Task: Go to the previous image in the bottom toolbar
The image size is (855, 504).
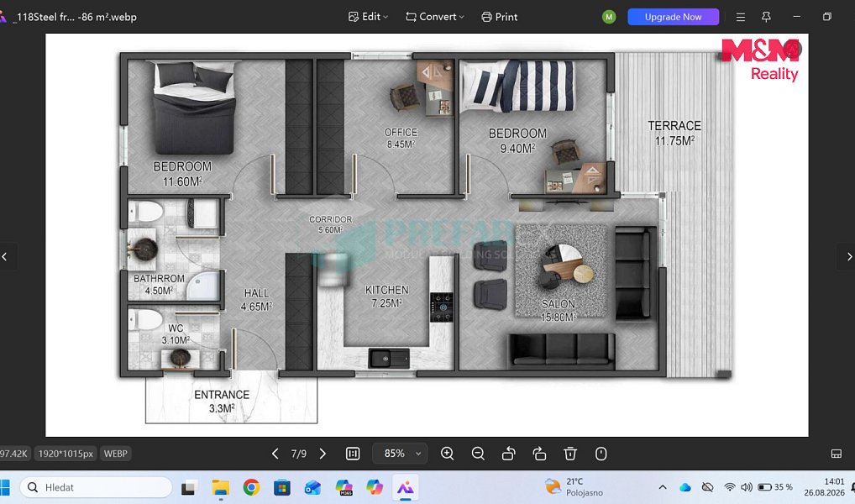Action: pos(275,454)
